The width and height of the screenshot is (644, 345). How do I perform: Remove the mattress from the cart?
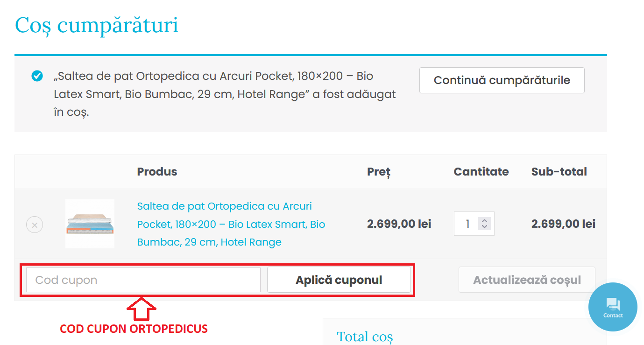point(35,225)
